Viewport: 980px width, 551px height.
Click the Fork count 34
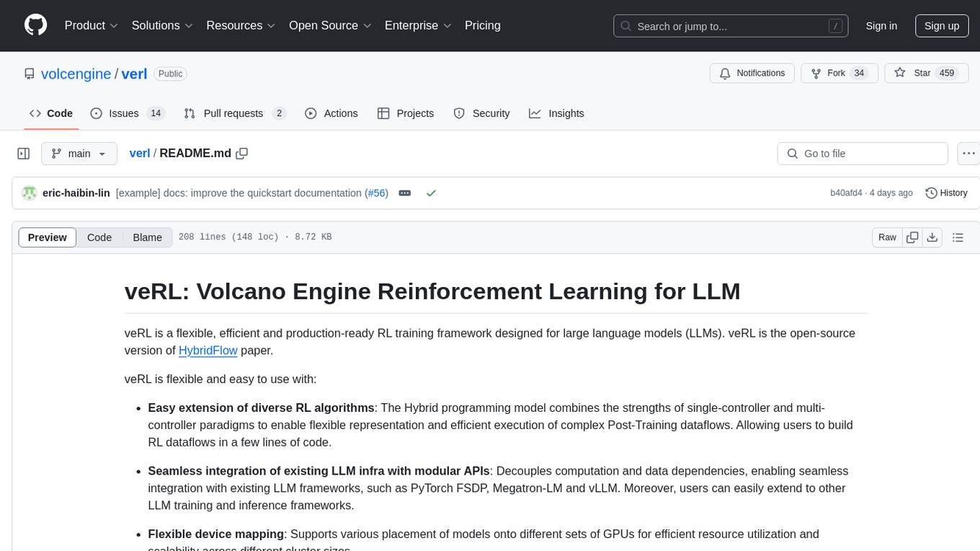point(858,73)
